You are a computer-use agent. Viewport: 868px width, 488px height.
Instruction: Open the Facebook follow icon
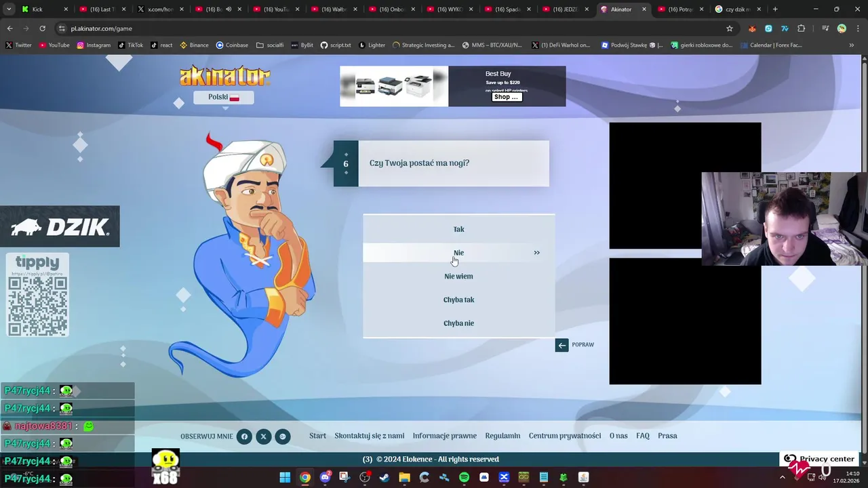[244, 436]
